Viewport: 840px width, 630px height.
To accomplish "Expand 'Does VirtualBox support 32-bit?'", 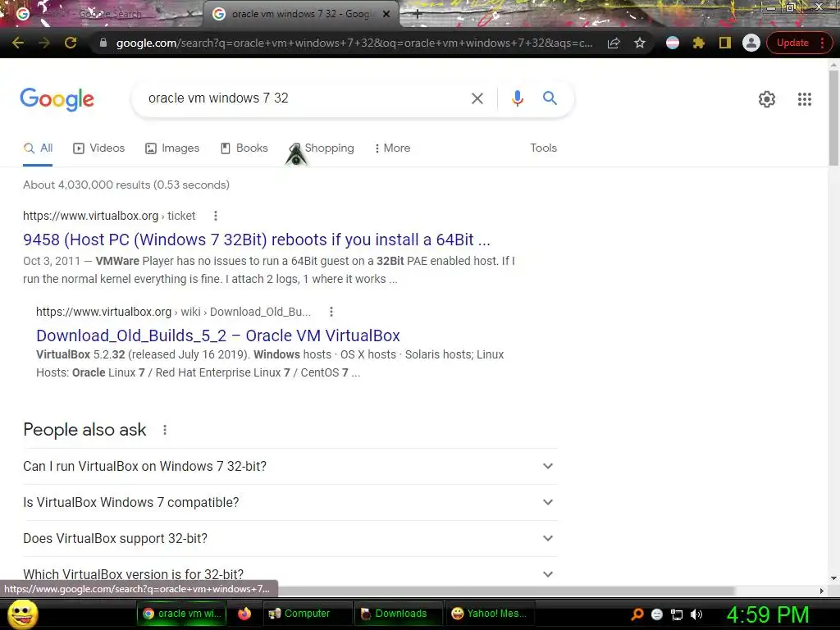I will [x=290, y=538].
